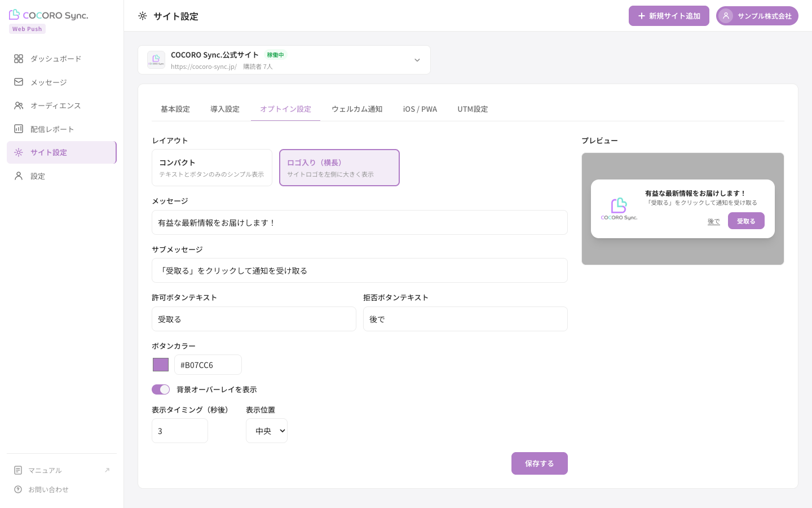Open サイト設定 in sidebar

coord(61,152)
